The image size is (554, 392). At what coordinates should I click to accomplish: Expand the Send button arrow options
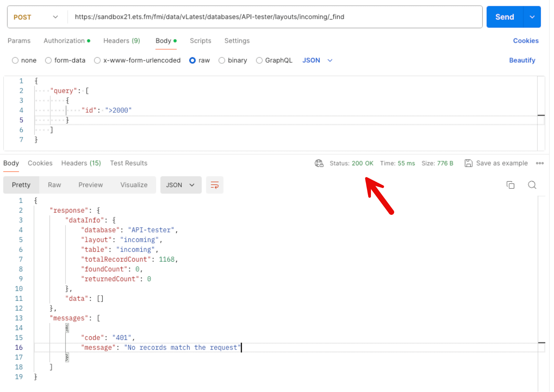(x=532, y=17)
